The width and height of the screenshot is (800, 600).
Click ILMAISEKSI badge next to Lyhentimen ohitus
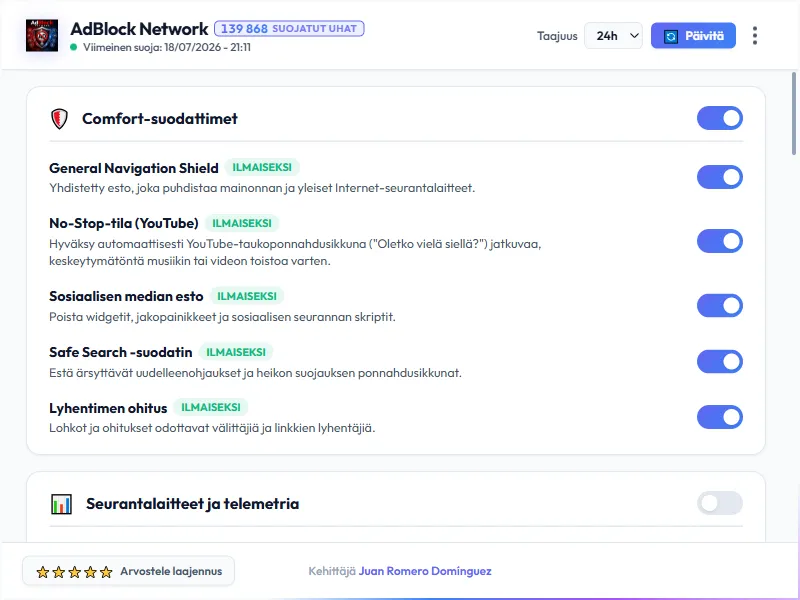click(211, 407)
